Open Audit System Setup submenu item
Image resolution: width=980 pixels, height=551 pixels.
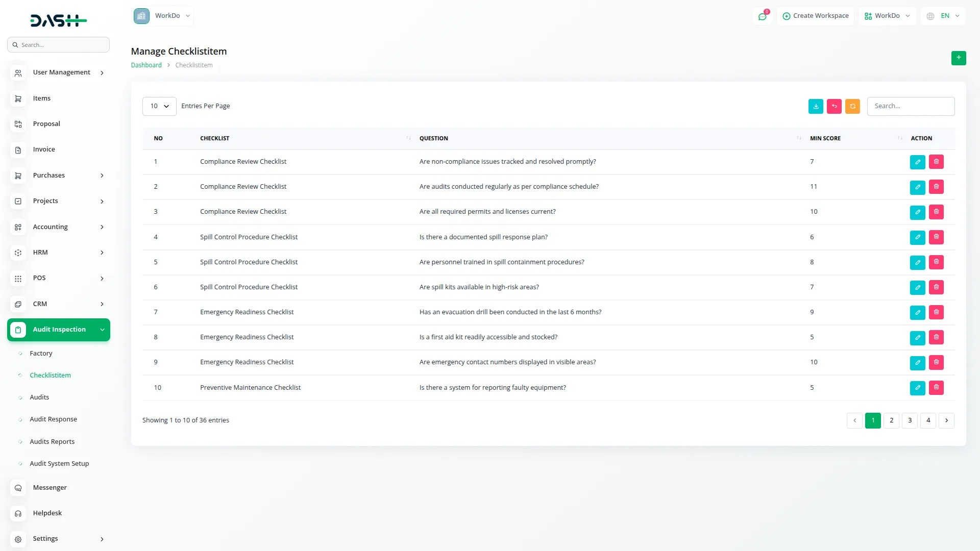point(59,463)
